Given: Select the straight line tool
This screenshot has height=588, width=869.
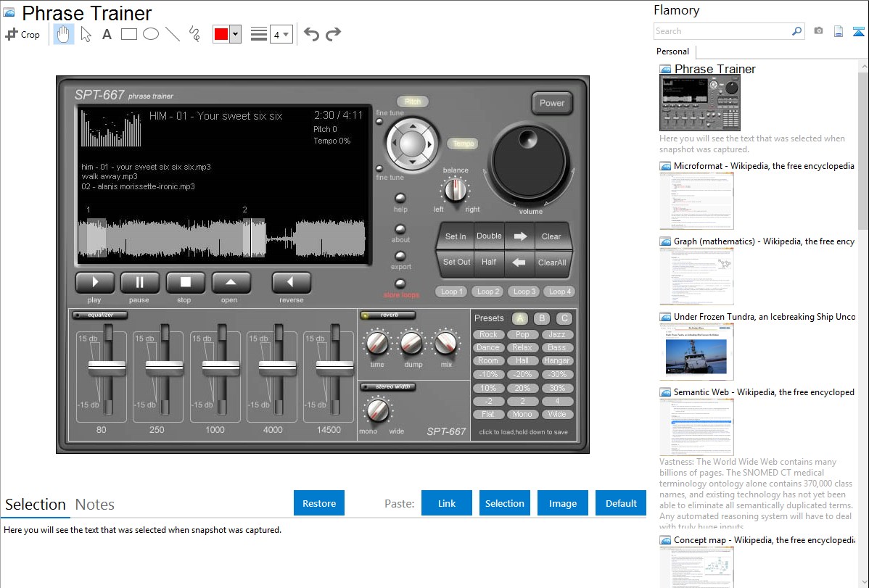Looking at the screenshot, I should 173,34.
